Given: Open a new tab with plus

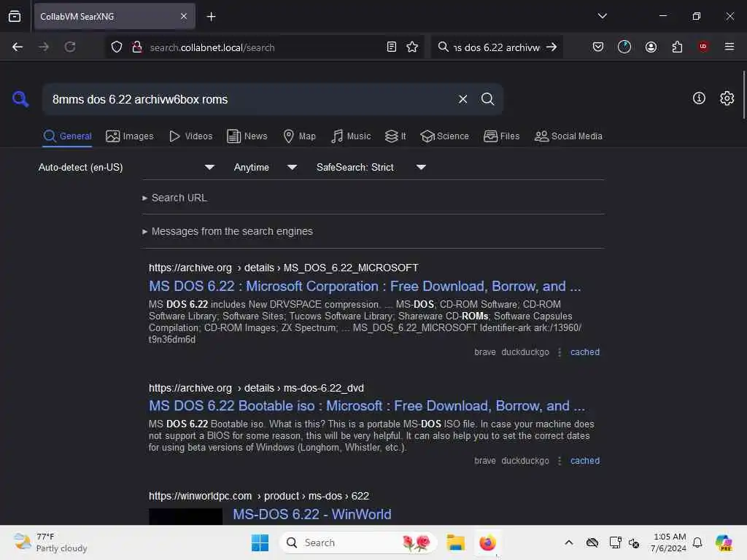Looking at the screenshot, I should tap(211, 17).
